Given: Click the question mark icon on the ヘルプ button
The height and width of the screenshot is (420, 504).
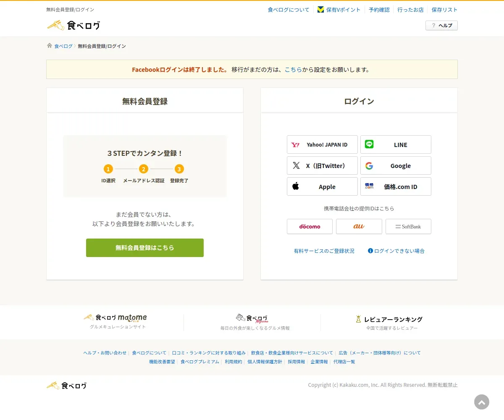Looking at the screenshot, I should [433, 26].
